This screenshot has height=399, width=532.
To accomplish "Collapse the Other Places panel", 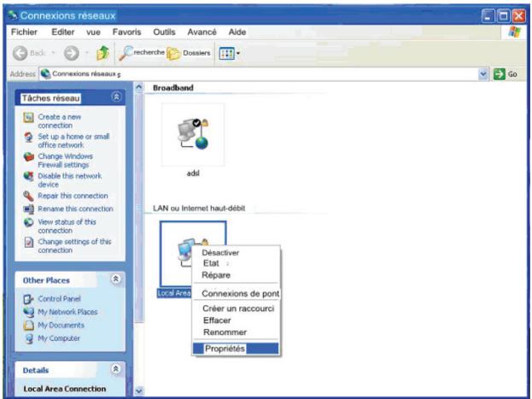I will click(115, 279).
